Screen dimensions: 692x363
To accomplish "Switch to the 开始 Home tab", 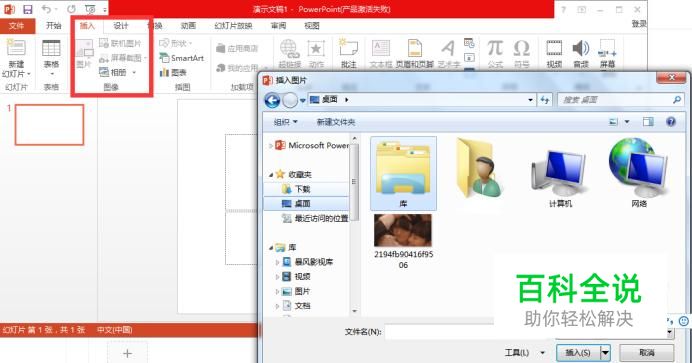I will (53, 26).
